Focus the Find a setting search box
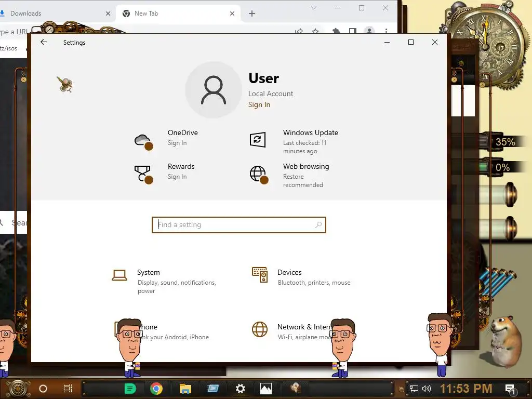 point(239,225)
